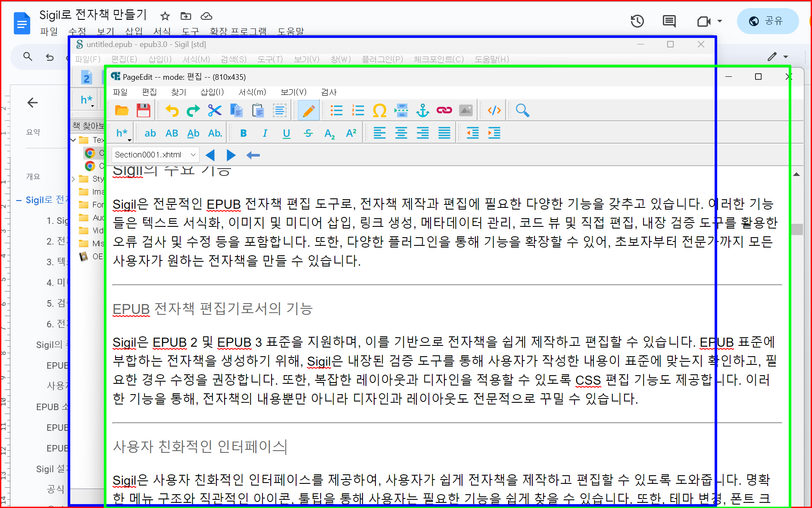Viewport: 812px width, 508px height.
Task: Open PageEdit 편집 menu
Action: pyautogui.click(x=149, y=92)
